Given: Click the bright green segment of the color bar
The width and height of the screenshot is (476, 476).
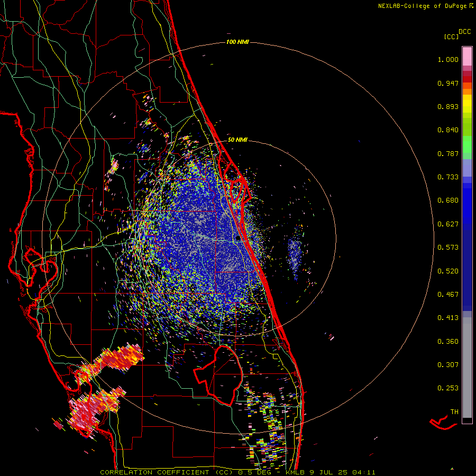Looking at the screenshot, I should click(467, 144).
